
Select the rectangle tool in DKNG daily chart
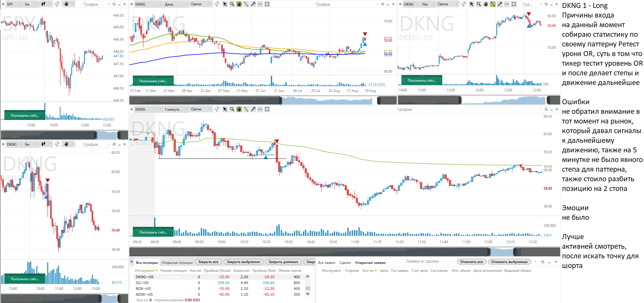pos(267,4)
